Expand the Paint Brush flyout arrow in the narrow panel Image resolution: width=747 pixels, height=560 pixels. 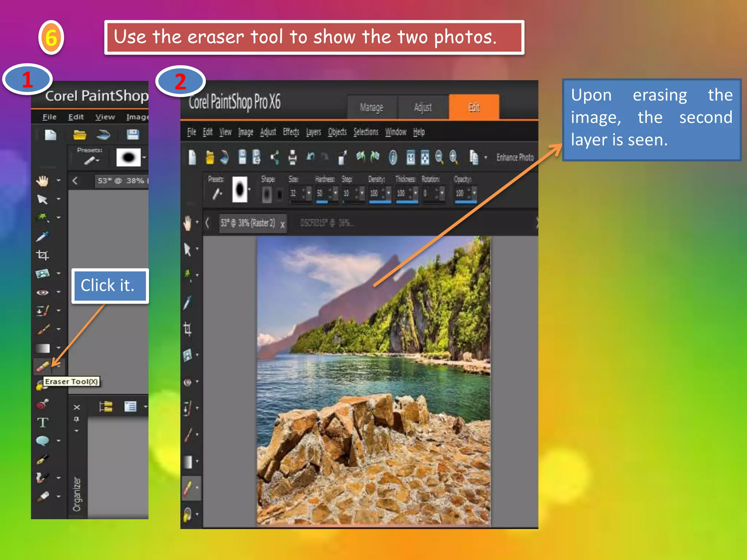click(58, 329)
